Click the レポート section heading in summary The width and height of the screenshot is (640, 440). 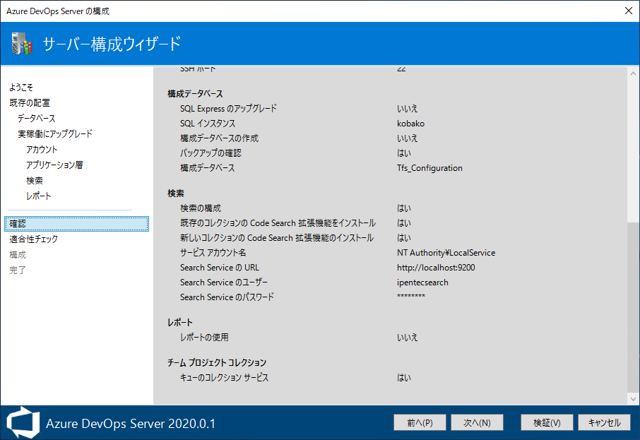coord(180,322)
